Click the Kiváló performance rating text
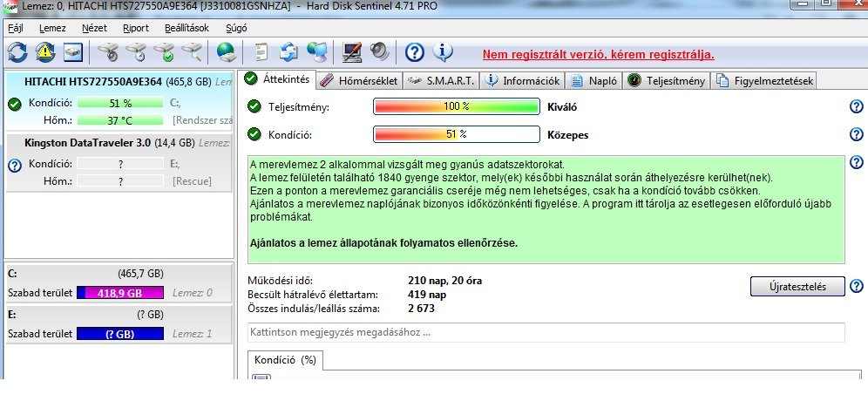 (562, 107)
